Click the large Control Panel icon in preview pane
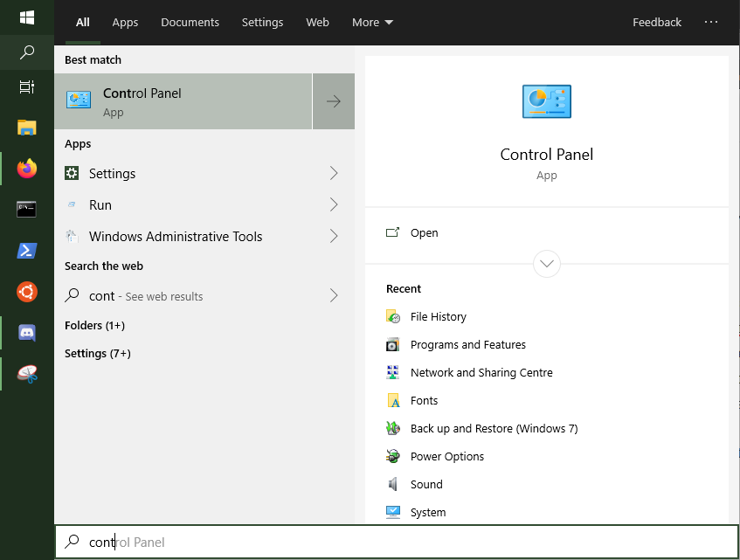 click(547, 101)
